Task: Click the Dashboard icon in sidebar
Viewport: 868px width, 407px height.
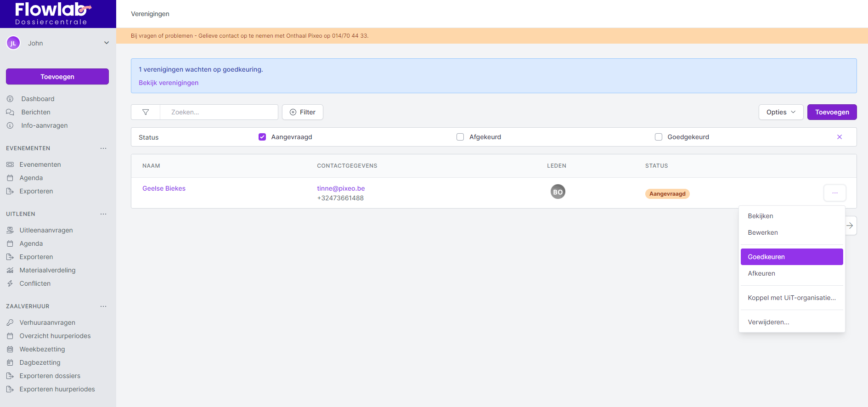Action: (x=10, y=99)
